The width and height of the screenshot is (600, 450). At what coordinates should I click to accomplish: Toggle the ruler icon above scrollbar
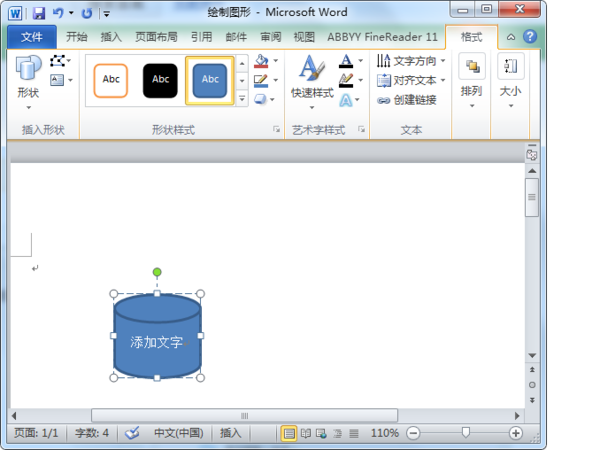click(x=532, y=154)
